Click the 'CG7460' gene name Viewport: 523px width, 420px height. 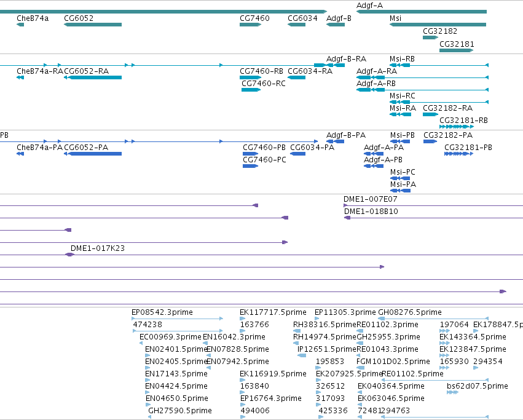(254, 18)
